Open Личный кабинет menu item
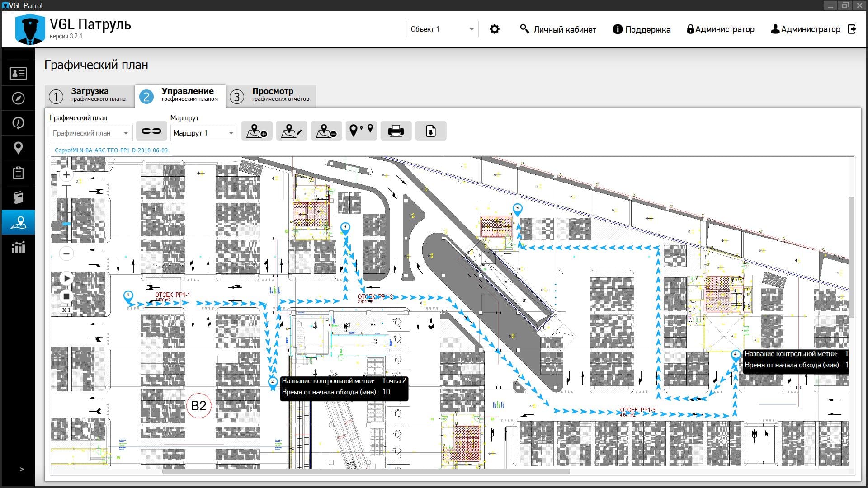The height and width of the screenshot is (488, 868). pyautogui.click(x=558, y=28)
